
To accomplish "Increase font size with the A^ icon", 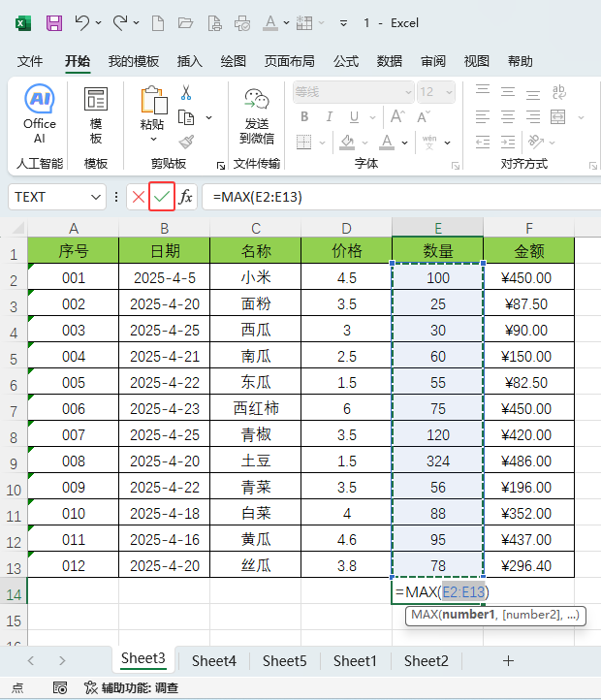I will pyautogui.click(x=397, y=116).
